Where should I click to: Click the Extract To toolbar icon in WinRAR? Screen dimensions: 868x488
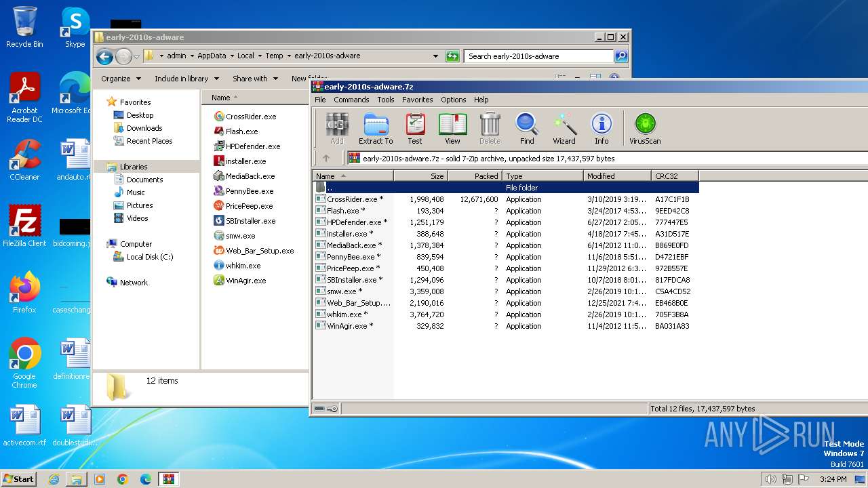click(375, 128)
